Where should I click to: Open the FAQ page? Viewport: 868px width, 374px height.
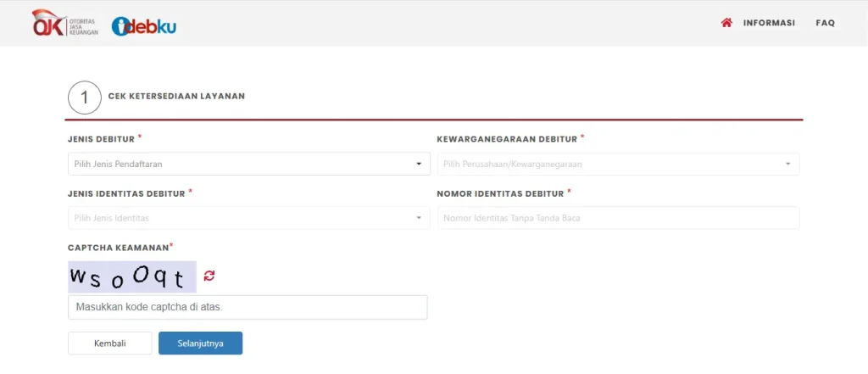tap(825, 23)
